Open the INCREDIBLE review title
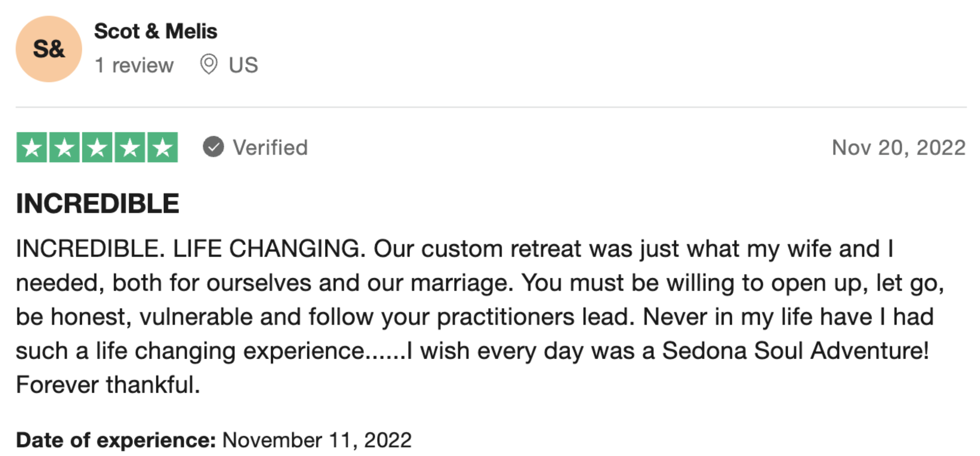The height and width of the screenshot is (456, 980). tap(98, 203)
